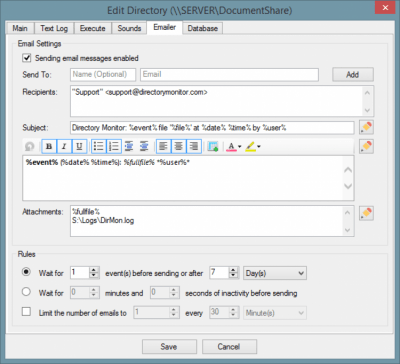Click the Cancel button
Viewport: 400px width, 364px height.
pos(229,347)
